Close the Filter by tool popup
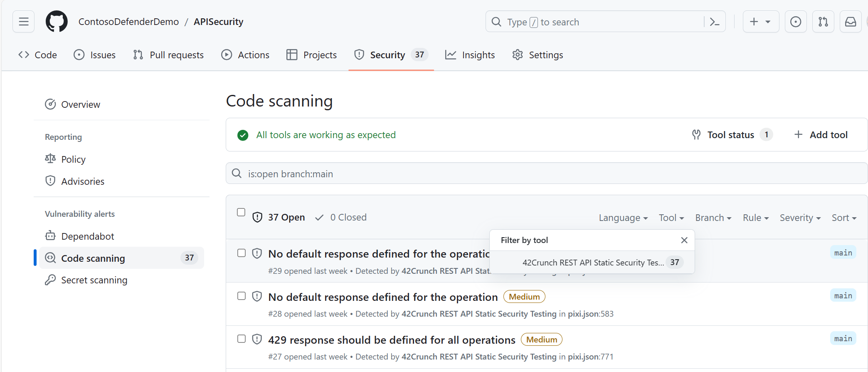868x372 pixels. (684, 240)
